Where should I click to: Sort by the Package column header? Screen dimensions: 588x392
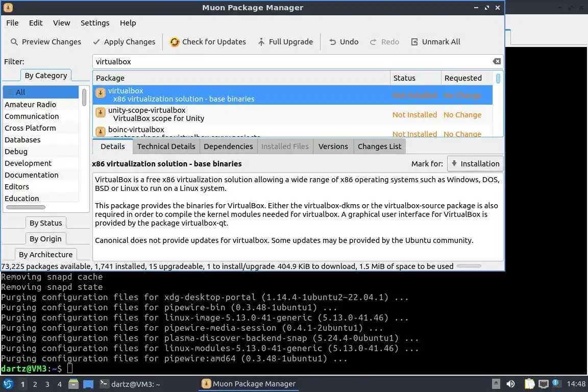[241, 78]
